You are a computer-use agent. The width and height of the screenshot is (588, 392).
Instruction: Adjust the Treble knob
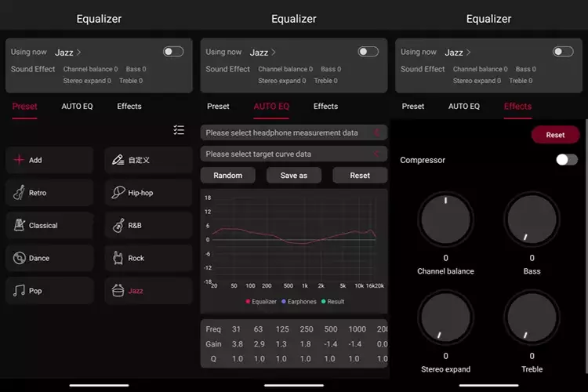(x=532, y=317)
